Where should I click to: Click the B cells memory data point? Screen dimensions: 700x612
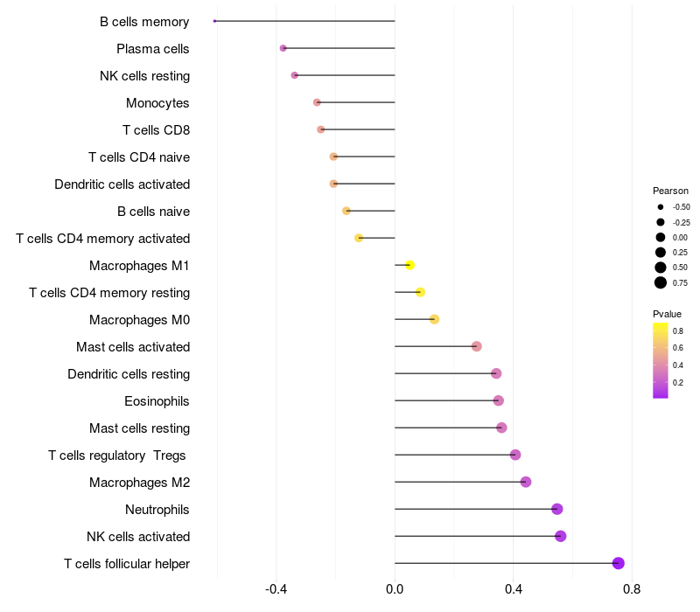[x=214, y=21]
